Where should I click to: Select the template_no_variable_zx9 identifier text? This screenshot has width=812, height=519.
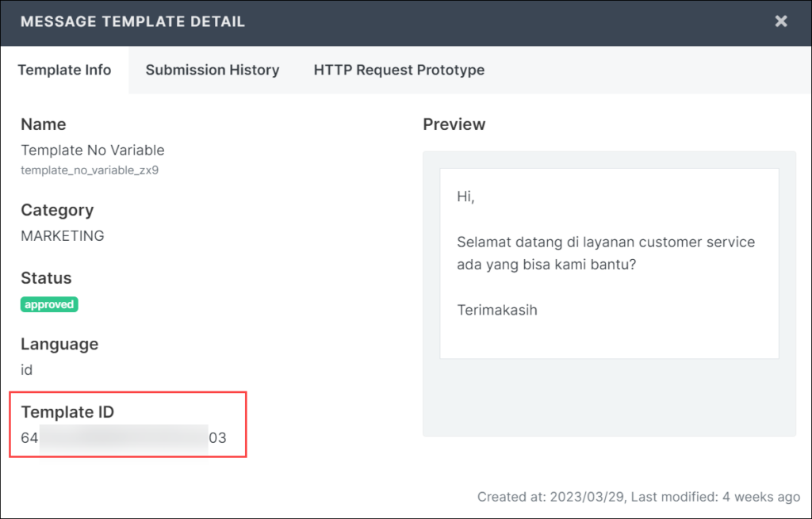pyautogui.click(x=90, y=170)
